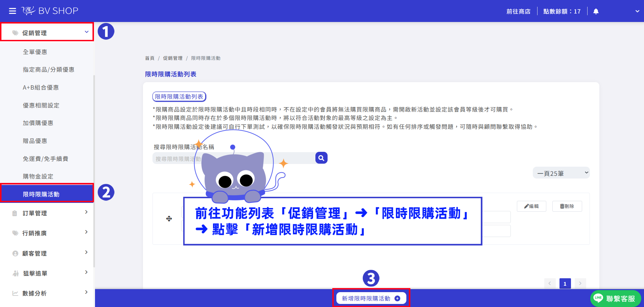Viewport: 644px width, 307px height.
Task: Open the hamburger menu icon
Action: [x=13, y=11]
